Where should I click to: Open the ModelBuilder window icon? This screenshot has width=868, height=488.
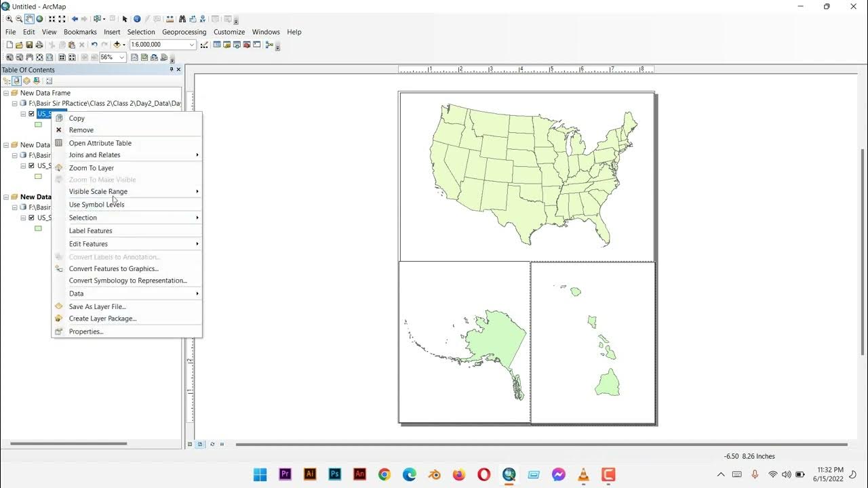point(269,45)
